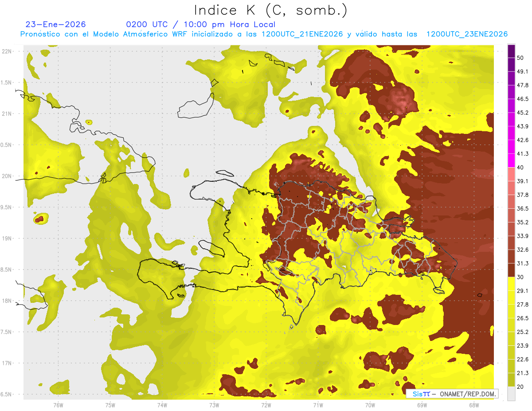532x411 pixels.
Task: Click the legend value '26.5'
Action: [x=523, y=318]
